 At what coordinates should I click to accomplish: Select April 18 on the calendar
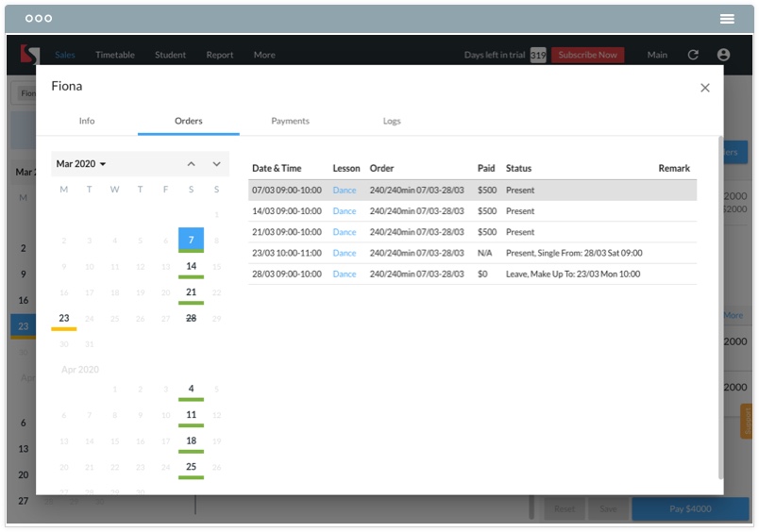pos(191,441)
